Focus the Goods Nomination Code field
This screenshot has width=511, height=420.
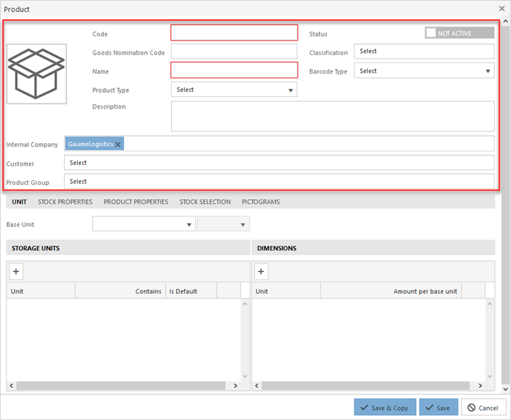[234, 52]
